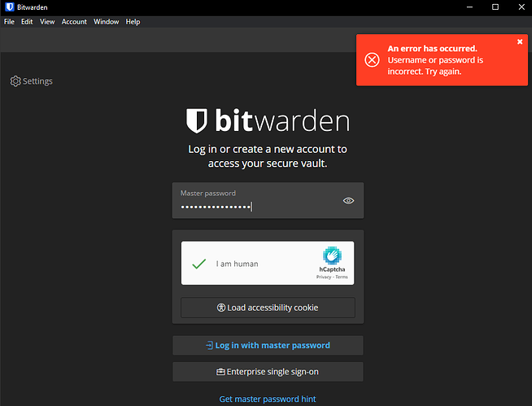Screen dimensions: 532x406
Task: Toggle master password visibility eye icon
Action: (348, 201)
